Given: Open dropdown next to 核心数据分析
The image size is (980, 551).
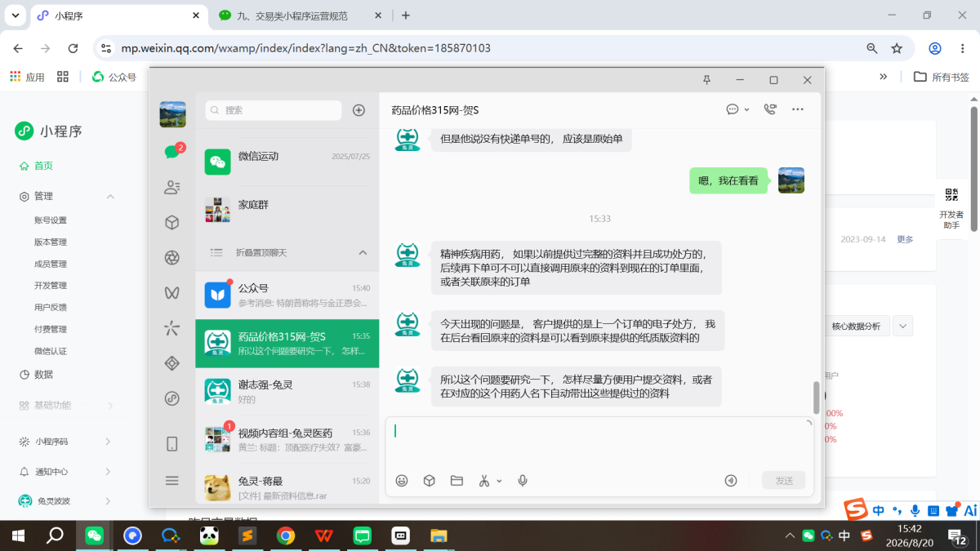Looking at the screenshot, I should tap(902, 326).
